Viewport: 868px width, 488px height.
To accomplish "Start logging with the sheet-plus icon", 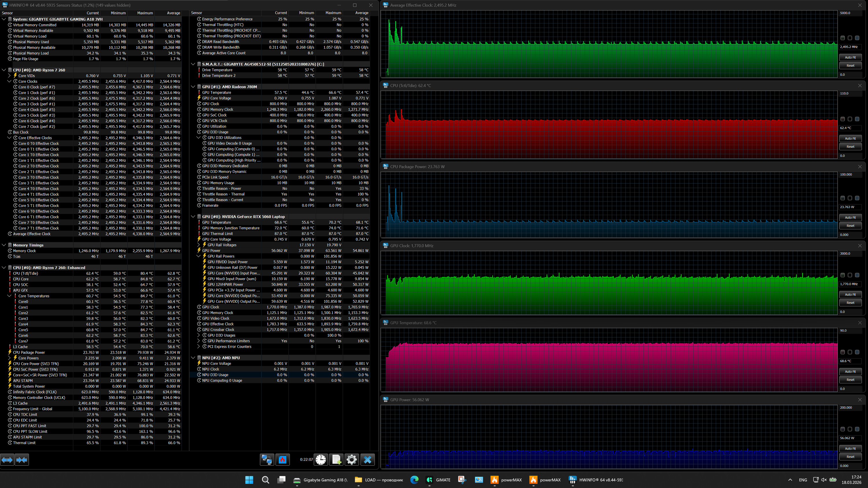I will (336, 459).
